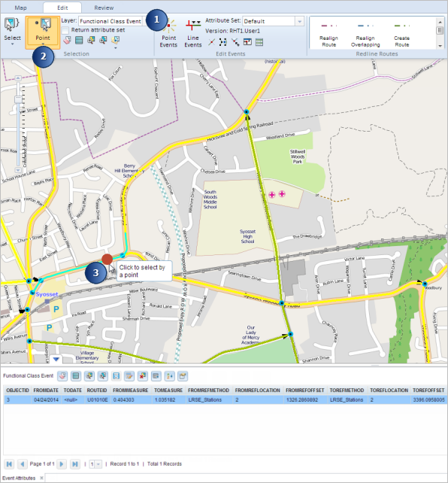This screenshot has height=483, width=448.
Task: Click the split-line icon in Edit Events
Action: pyautogui.click(x=235, y=42)
